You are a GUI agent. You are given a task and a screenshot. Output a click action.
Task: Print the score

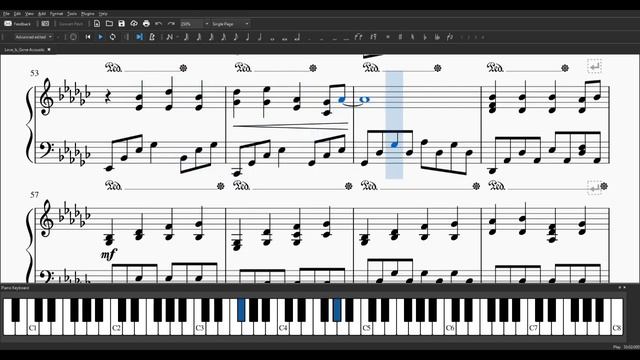146,24
